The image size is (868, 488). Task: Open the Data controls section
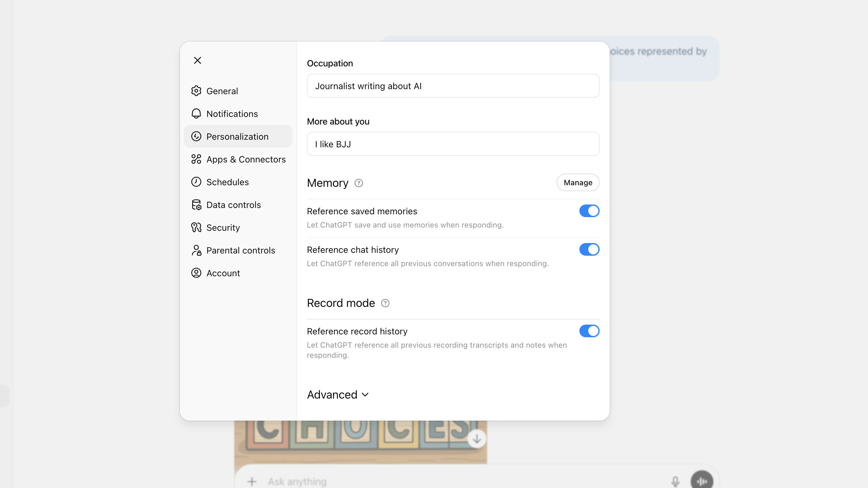click(233, 205)
